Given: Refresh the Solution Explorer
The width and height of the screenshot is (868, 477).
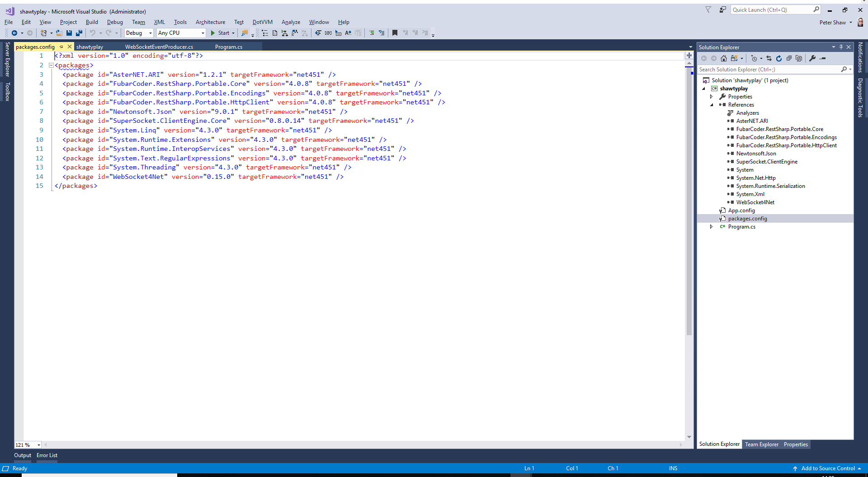Looking at the screenshot, I should pyautogui.click(x=779, y=58).
